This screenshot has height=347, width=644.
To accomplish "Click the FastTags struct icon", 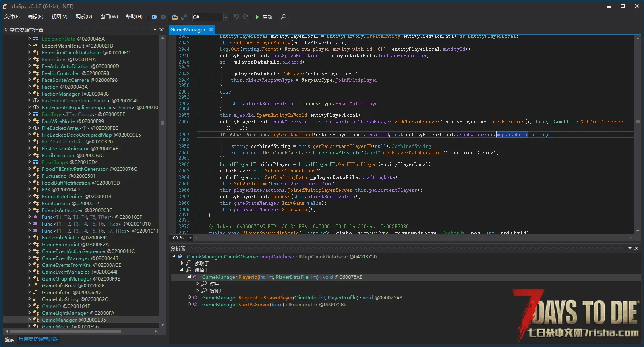I will pos(35,114).
